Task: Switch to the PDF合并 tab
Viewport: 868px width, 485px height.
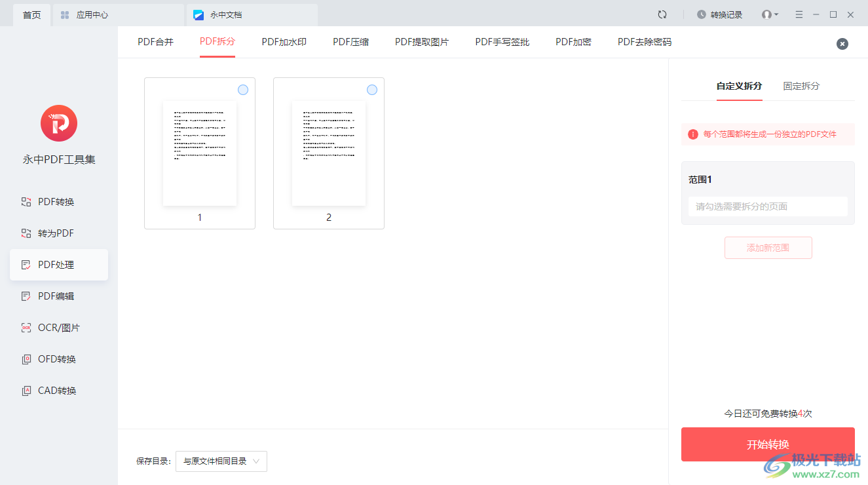Action: click(x=156, y=42)
